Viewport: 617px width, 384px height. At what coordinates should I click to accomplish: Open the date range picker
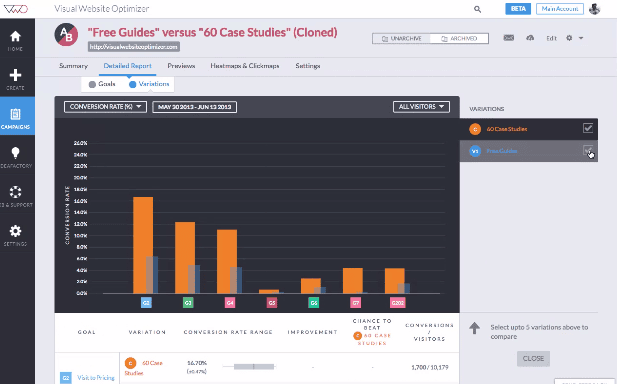[194, 107]
